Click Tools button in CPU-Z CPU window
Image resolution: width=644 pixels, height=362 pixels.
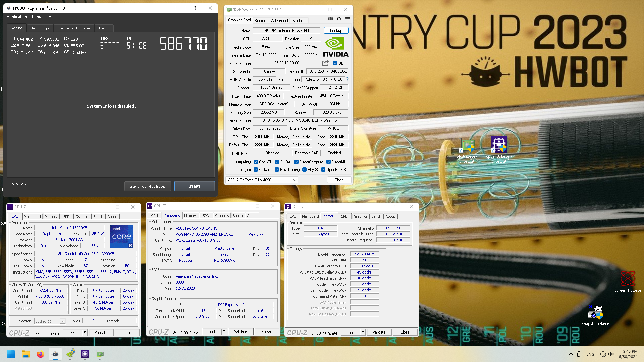[72, 333]
